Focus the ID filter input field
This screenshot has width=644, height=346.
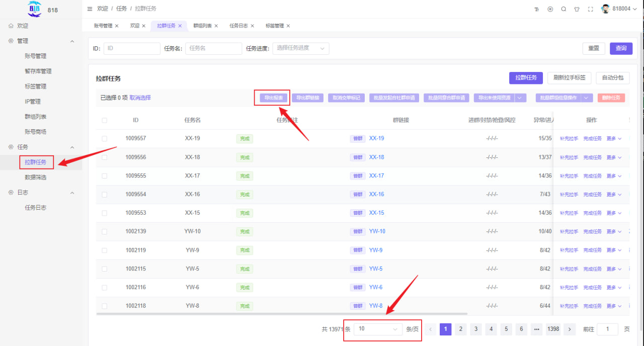[132, 48]
